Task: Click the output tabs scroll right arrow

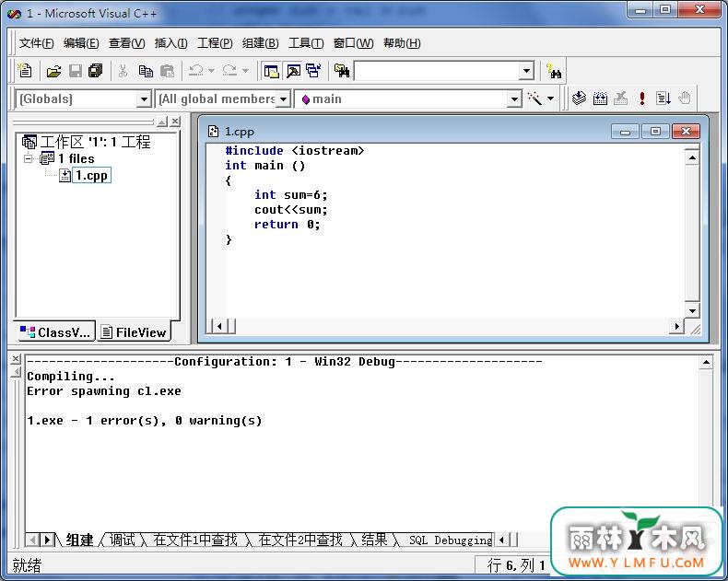Action: point(47,540)
